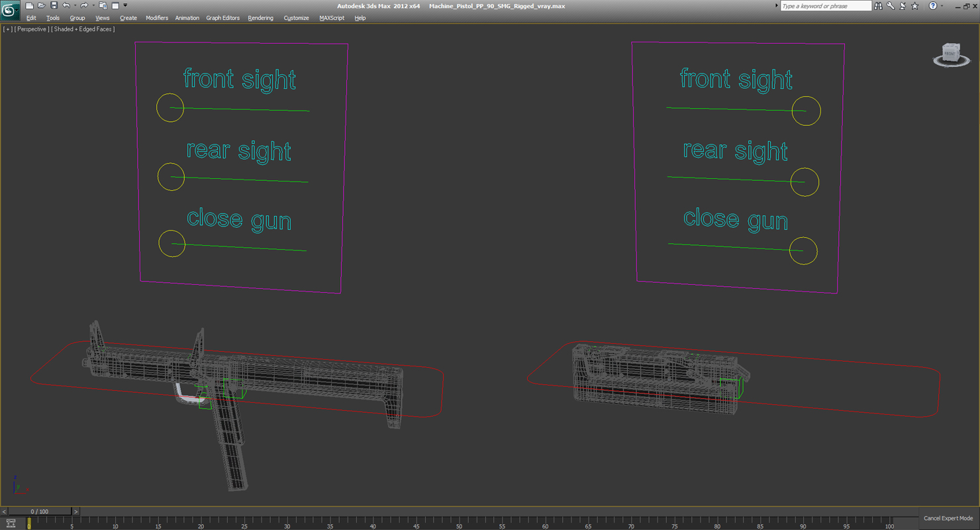This screenshot has height=530, width=980.
Task: Open Mini Curve Editor icon beside timeline
Action: [11, 523]
